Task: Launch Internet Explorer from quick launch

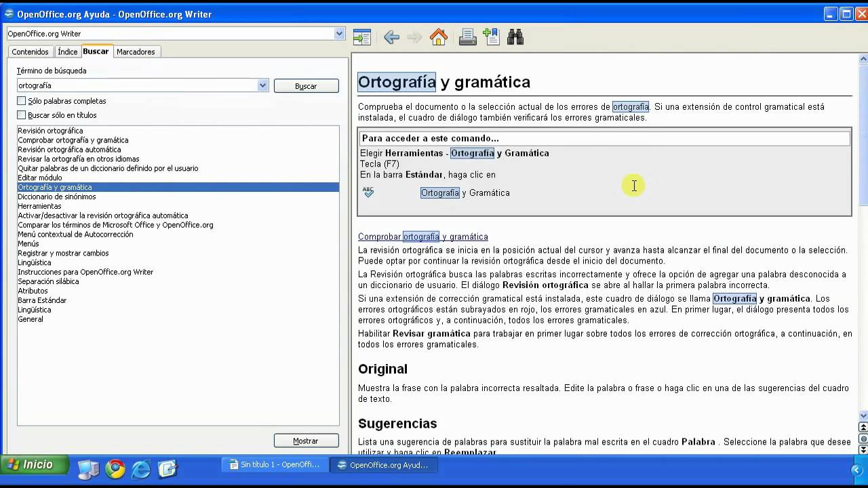Action: click(141, 468)
